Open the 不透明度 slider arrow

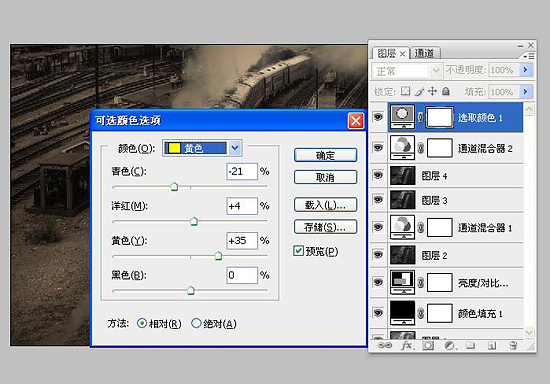point(525,70)
